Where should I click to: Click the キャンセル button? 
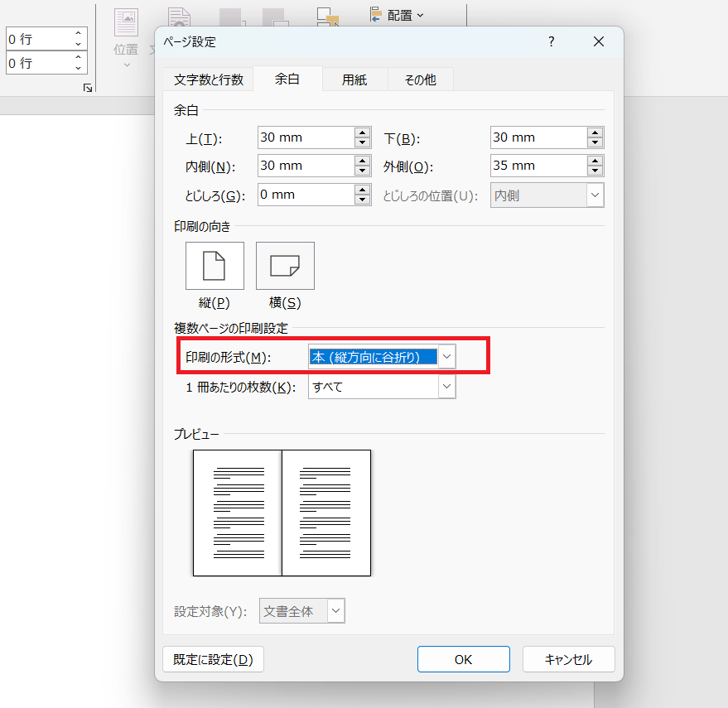point(569,659)
